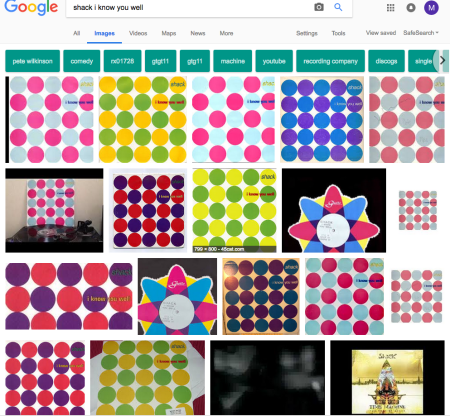Screen dimensions: 450x416
Task: Switch to the All tab
Action: pos(77,33)
